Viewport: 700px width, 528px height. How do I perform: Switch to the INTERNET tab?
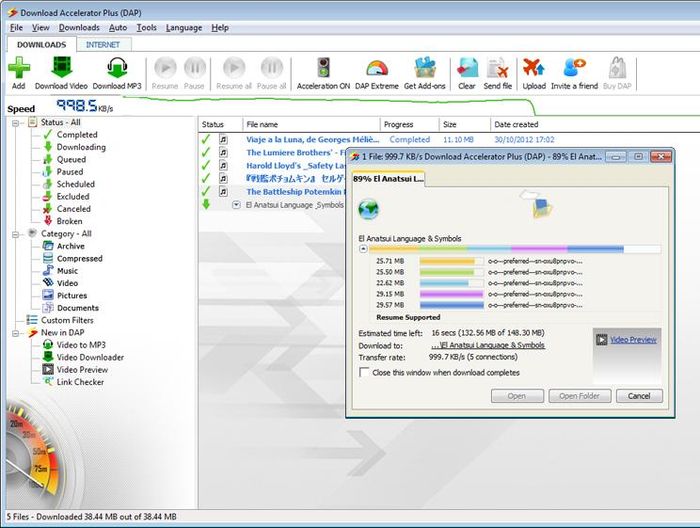point(103,45)
